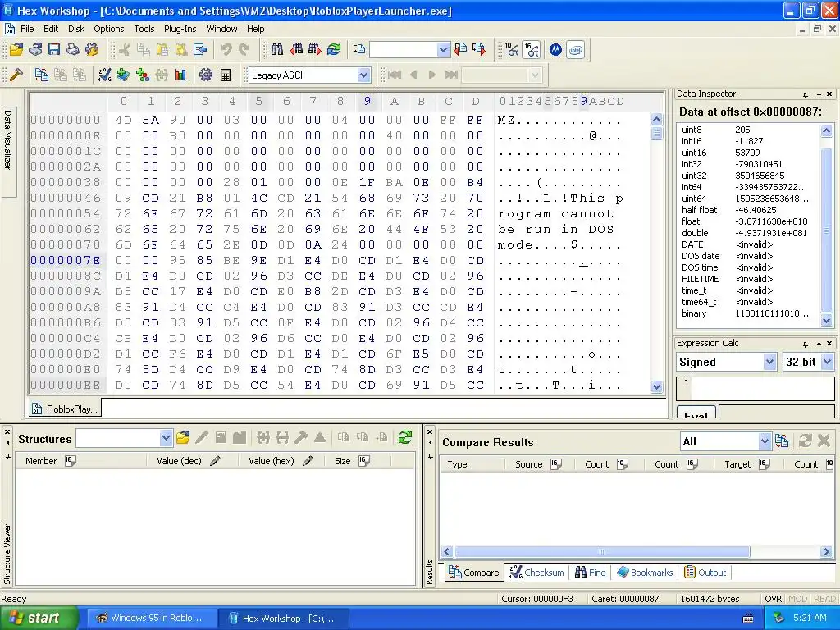Click the hammer tool icon on second toolbar
Screen dimensions: 840x630
[16, 75]
